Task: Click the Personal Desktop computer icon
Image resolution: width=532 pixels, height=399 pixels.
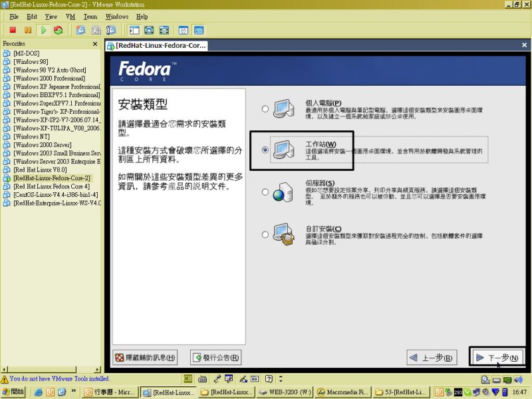Action: tap(284, 108)
